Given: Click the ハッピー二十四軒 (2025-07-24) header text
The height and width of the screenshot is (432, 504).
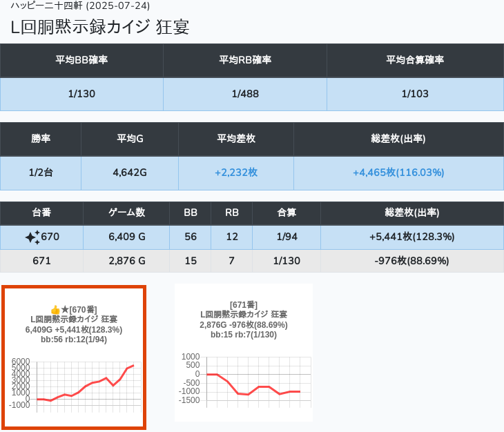Looking at the screenshot, I should pos(80,6).
